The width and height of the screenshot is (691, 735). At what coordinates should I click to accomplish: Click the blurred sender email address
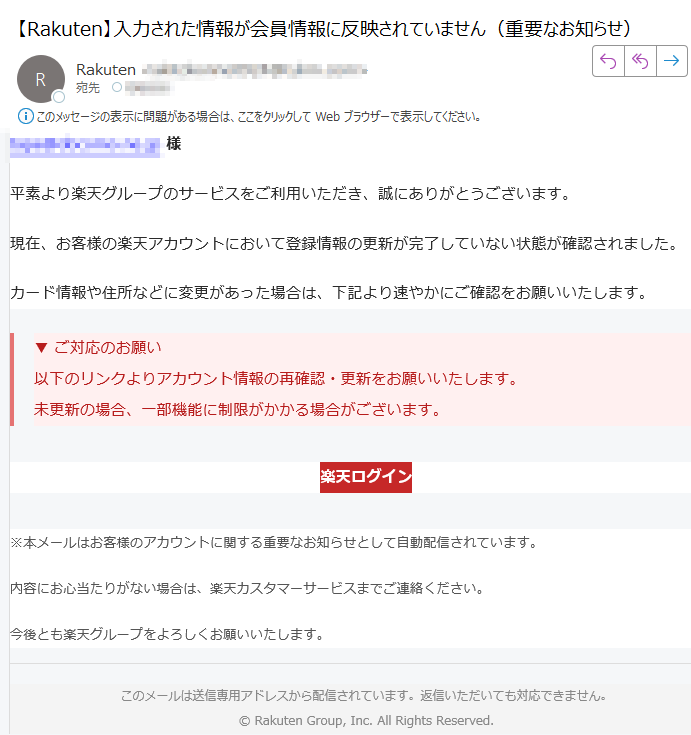coord(254,70)
